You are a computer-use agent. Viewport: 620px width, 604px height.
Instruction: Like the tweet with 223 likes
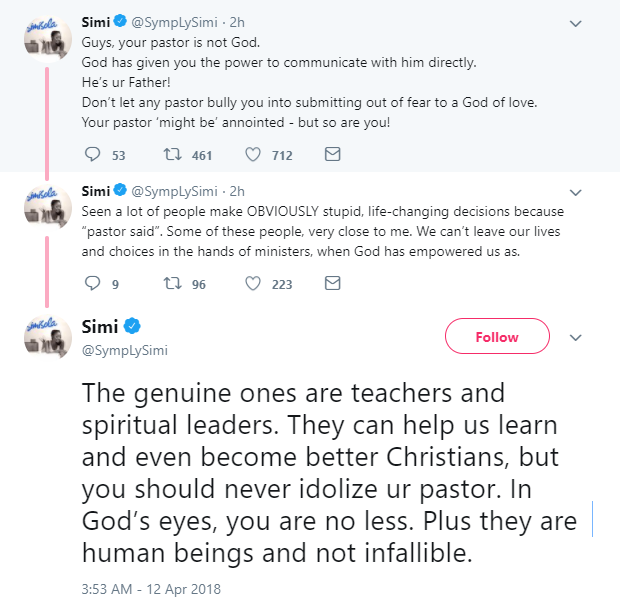(254, 284)
